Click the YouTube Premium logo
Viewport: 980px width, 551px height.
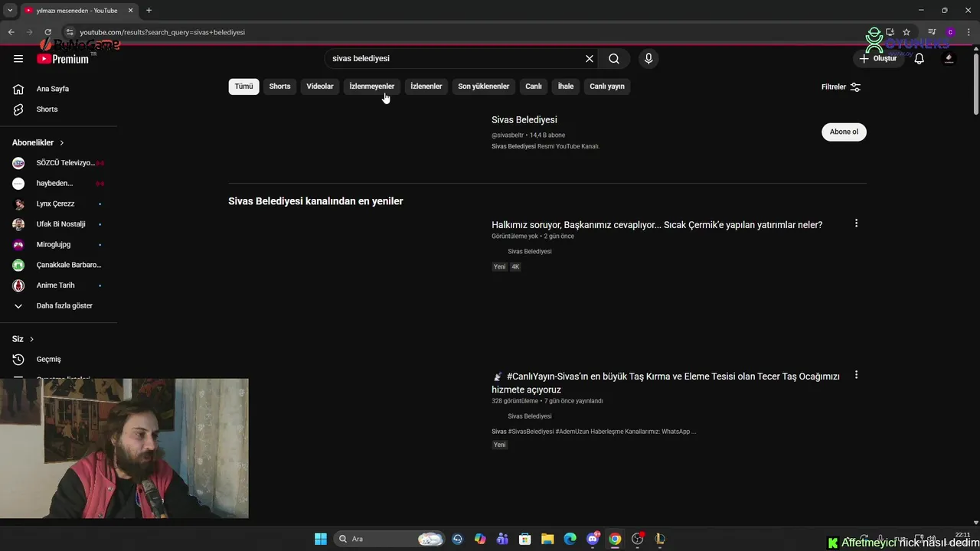[63, 58]
